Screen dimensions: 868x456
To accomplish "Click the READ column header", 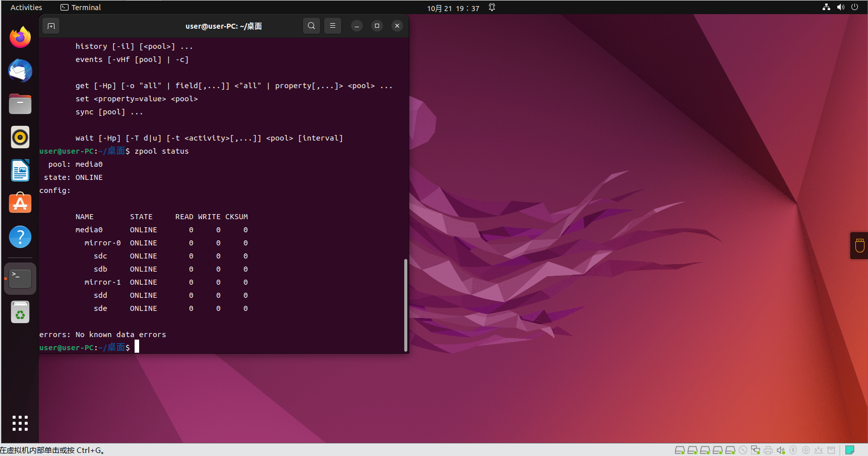I will coord(184,217).
